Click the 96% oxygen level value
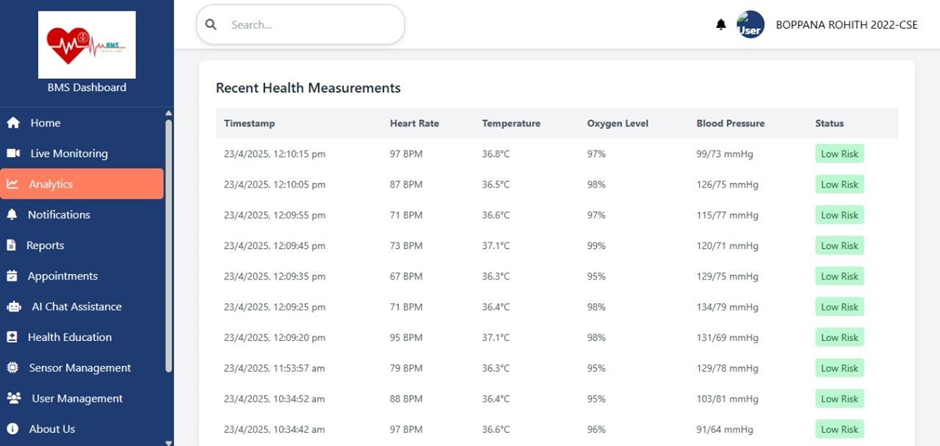The image size is (940, 446). tap(596, 429)
